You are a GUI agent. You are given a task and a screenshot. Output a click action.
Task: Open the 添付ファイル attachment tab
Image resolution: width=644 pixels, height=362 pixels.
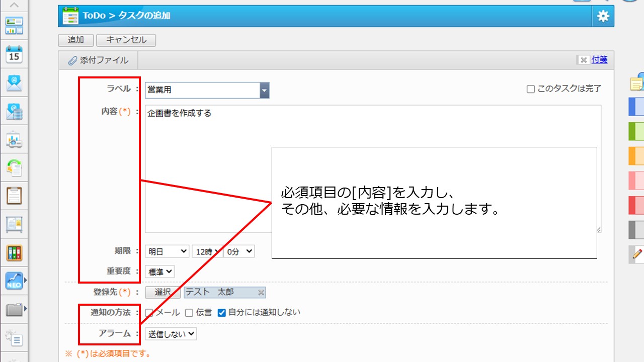[x=99, y=60]
